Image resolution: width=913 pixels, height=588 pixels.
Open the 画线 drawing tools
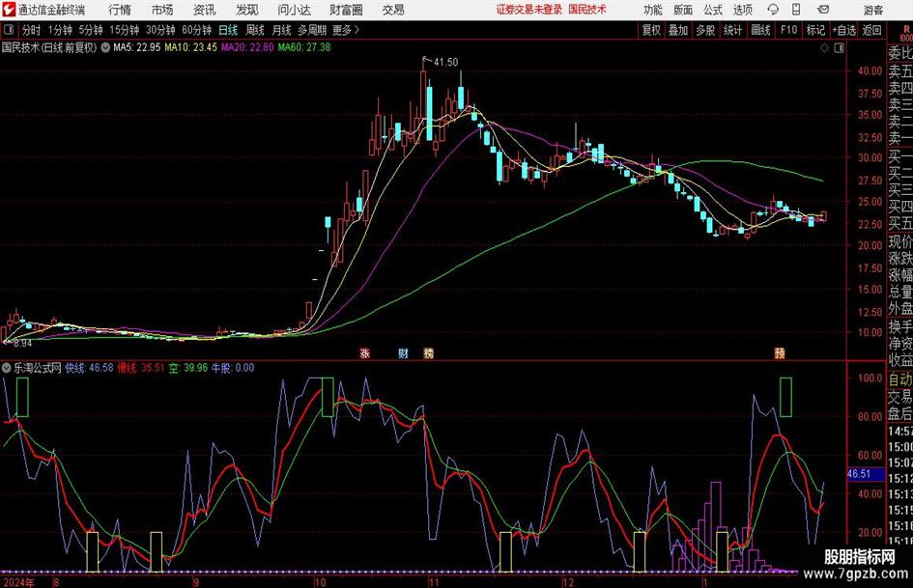point(760,30)
